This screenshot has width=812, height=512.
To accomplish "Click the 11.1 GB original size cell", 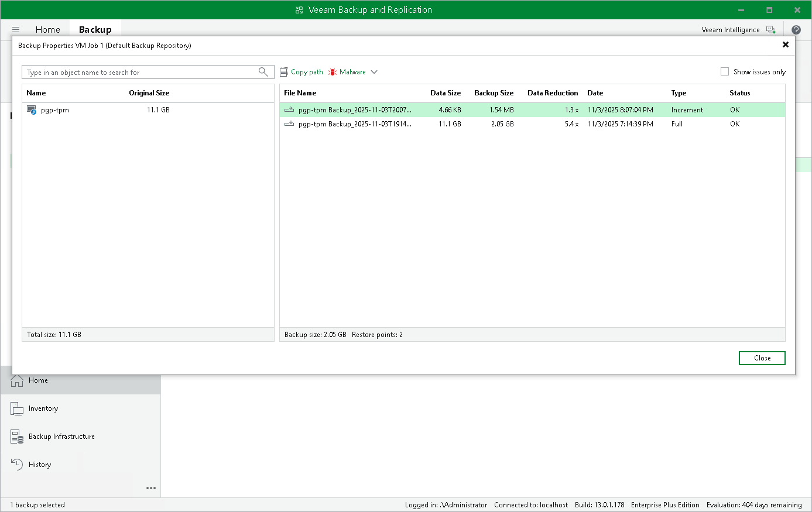I will 158,110.
